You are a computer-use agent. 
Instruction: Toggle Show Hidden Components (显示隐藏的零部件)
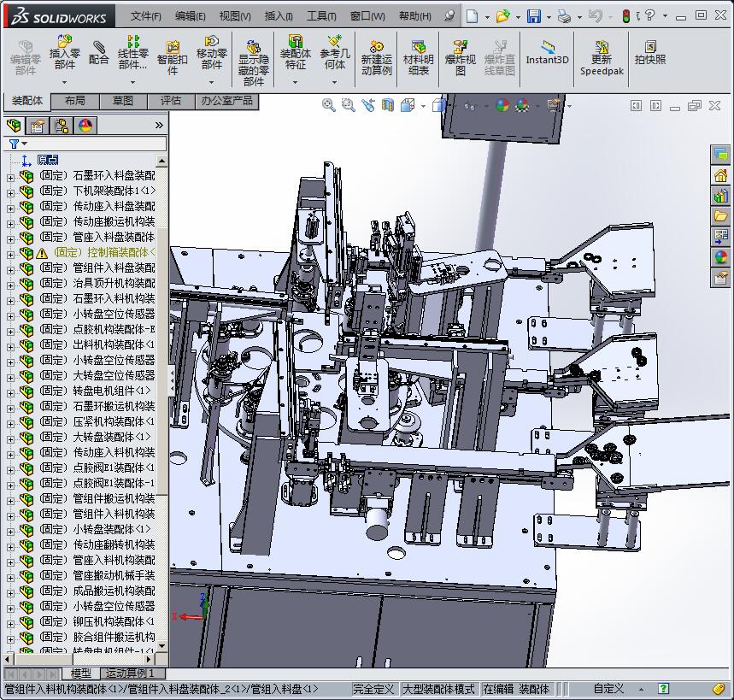click(x=253, y=56)
